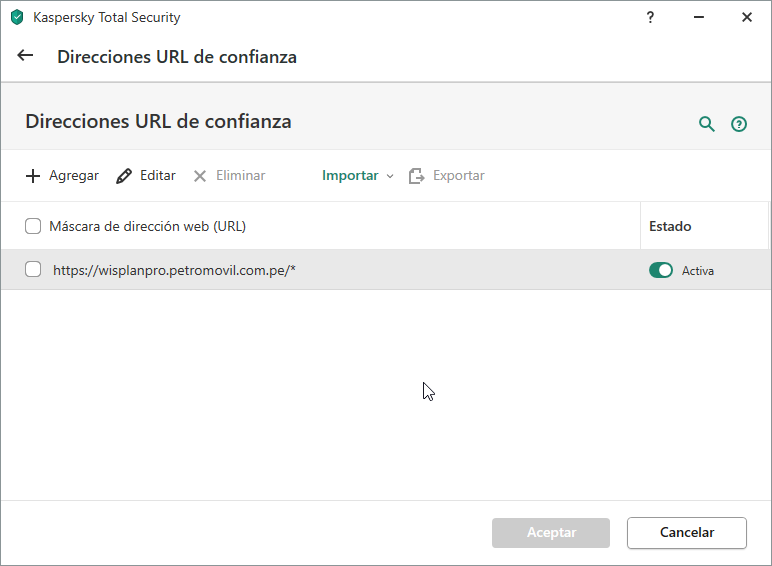Open search with the magnifier icon
The image size is (772, 566).
click(x=707, y=124)
